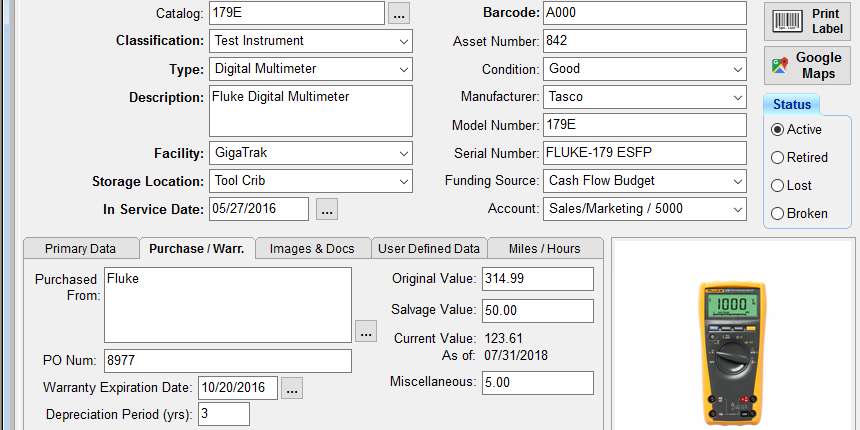860x430 pixels.
Task: Go to the Primary Data tab
Action: click(81, 248)
